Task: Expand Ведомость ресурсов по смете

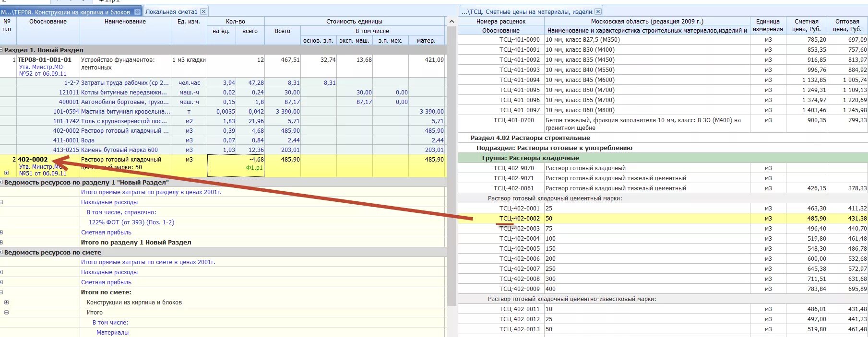Action: tap(2, 252)
